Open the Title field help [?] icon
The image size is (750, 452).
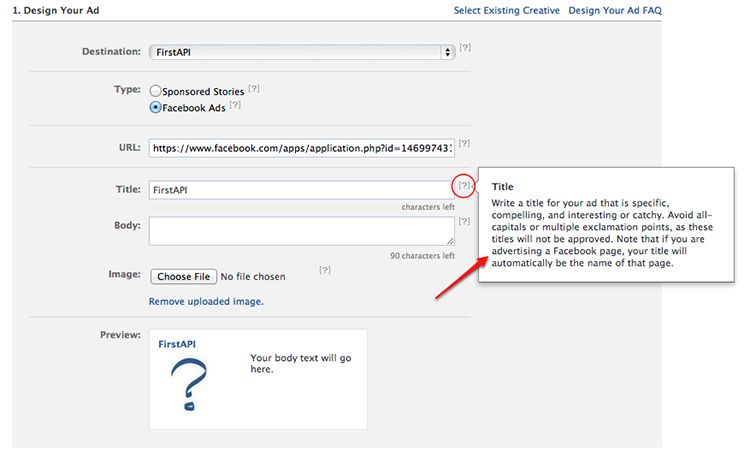[x=464, y=186]
